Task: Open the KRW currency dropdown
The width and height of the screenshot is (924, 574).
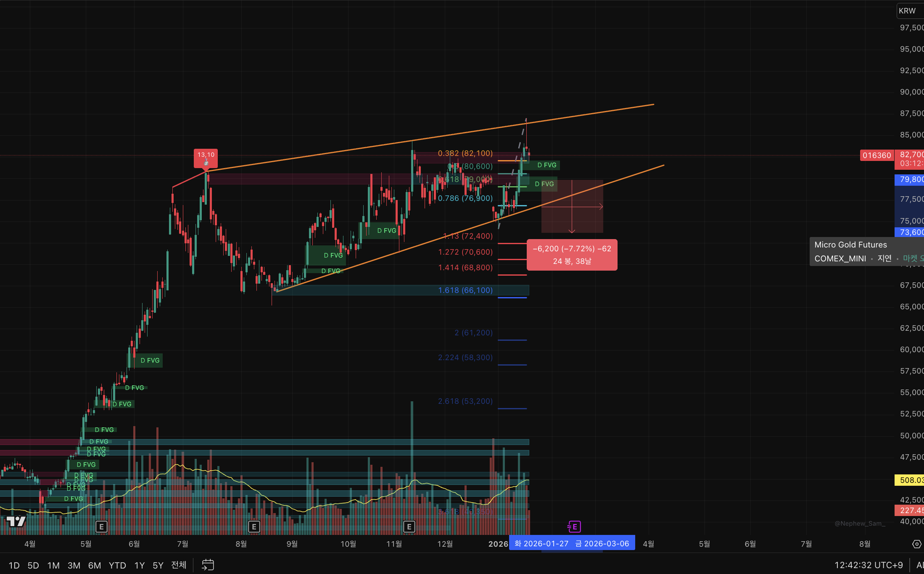Action: pos(908,11)
